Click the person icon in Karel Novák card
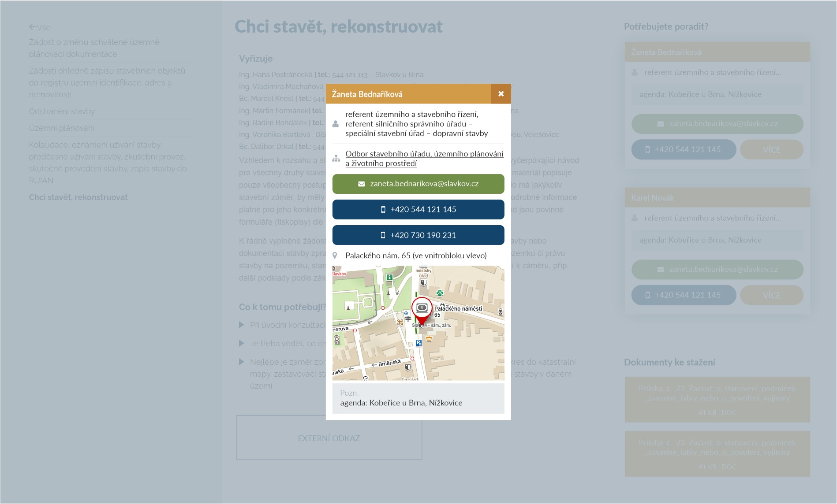 tap(635, 218)
